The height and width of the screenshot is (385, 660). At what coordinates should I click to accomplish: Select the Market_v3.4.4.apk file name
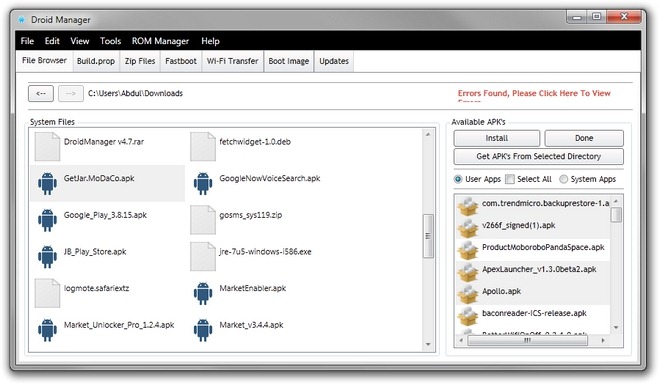click(251, 325)
